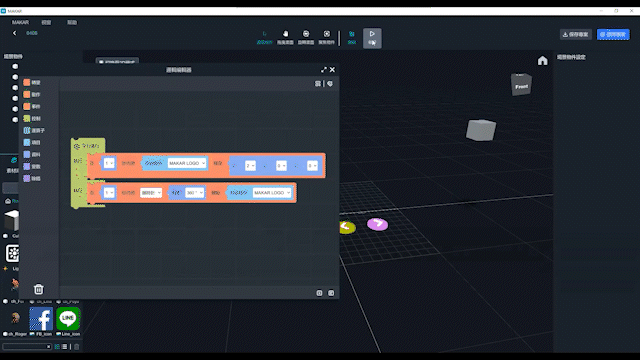
Task: Click the Front face of view cube
Action: tap(522, 86)
